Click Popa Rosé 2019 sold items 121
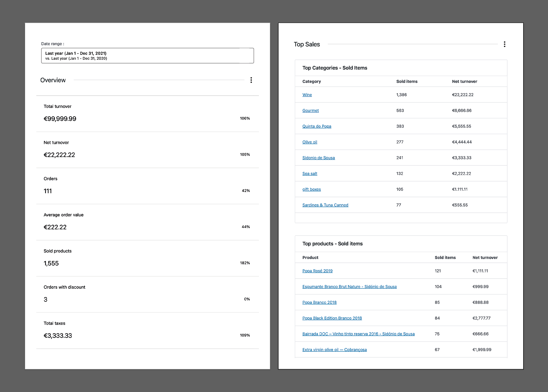The height and width of the screenshot is (392, 548). pos(438,271)
